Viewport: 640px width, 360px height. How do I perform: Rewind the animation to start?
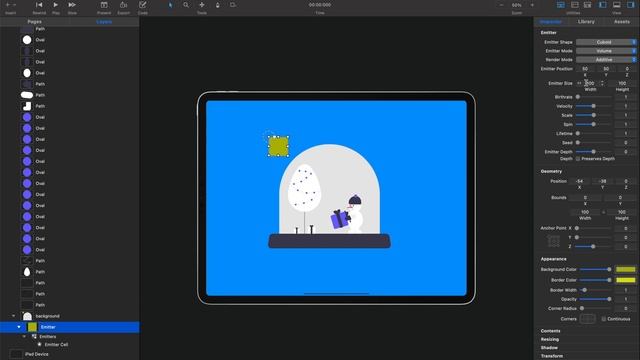[x=39, y=5]
